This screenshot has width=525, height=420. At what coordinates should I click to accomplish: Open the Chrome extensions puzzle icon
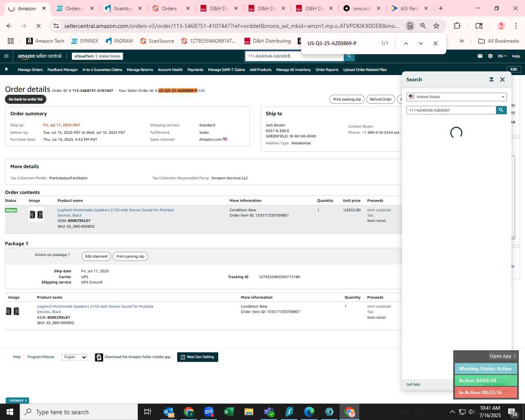[457, 26]
